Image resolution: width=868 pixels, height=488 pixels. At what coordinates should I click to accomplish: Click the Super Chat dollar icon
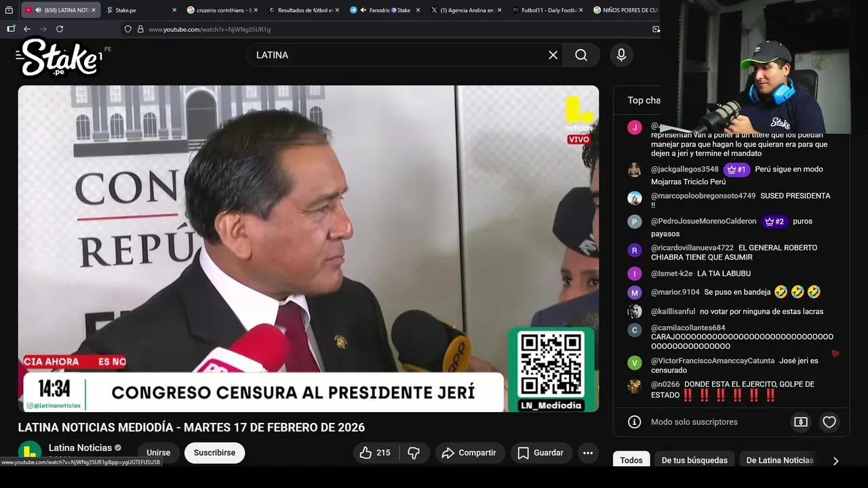801,422
